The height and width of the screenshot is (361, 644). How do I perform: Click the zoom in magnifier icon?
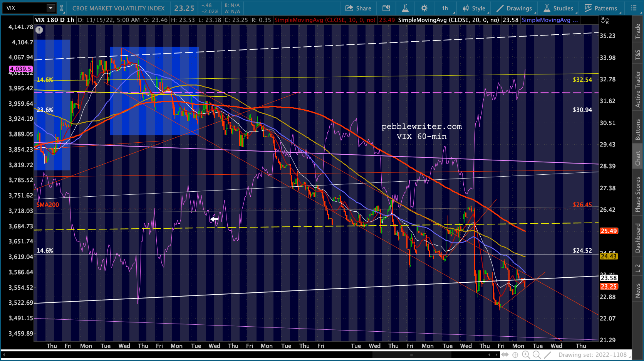pos(526,355)
